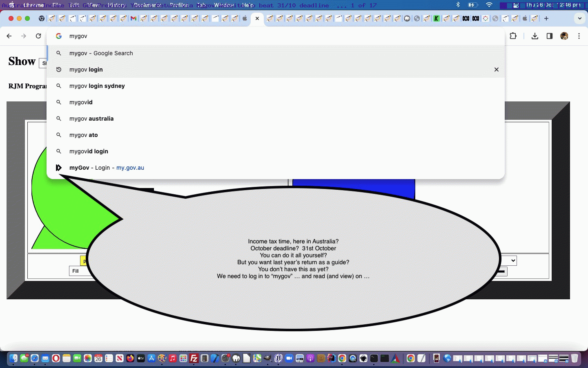Open Terminal from the dock

click(x=374, y=358)
